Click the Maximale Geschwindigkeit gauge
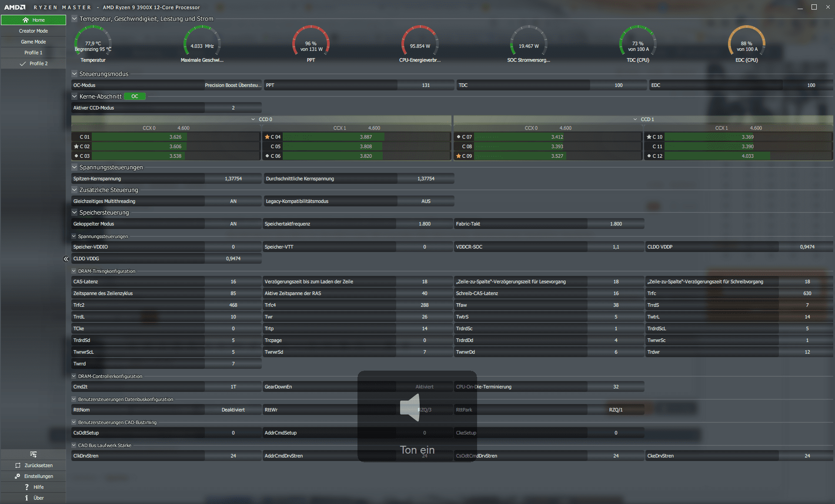Image resolution: width=835 pixels, height=504 pixels. [x=202, y=43]
